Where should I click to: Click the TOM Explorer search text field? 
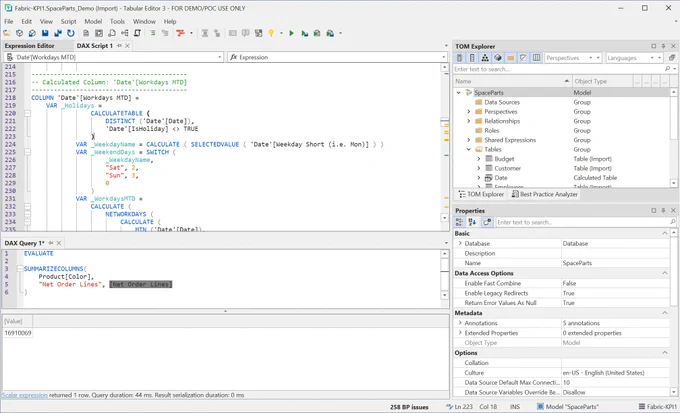tap(559, 69)
